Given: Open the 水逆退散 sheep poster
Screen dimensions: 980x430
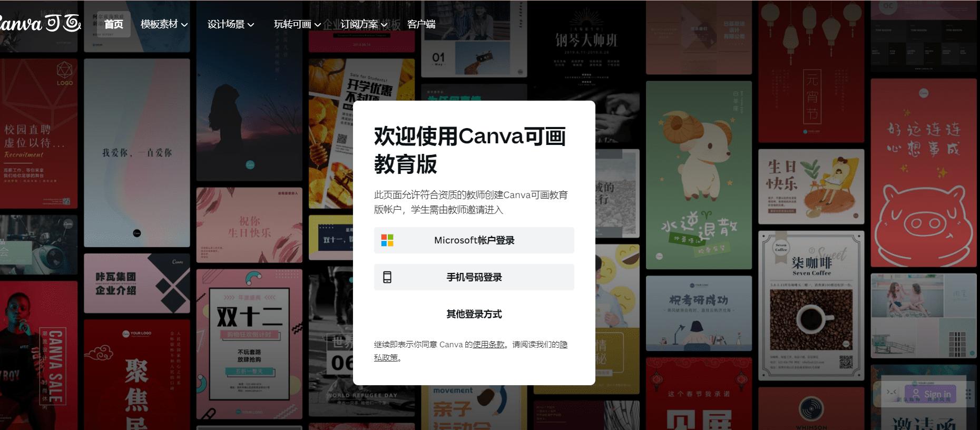Looking at the screenshot, I should [x=699, y=175].
